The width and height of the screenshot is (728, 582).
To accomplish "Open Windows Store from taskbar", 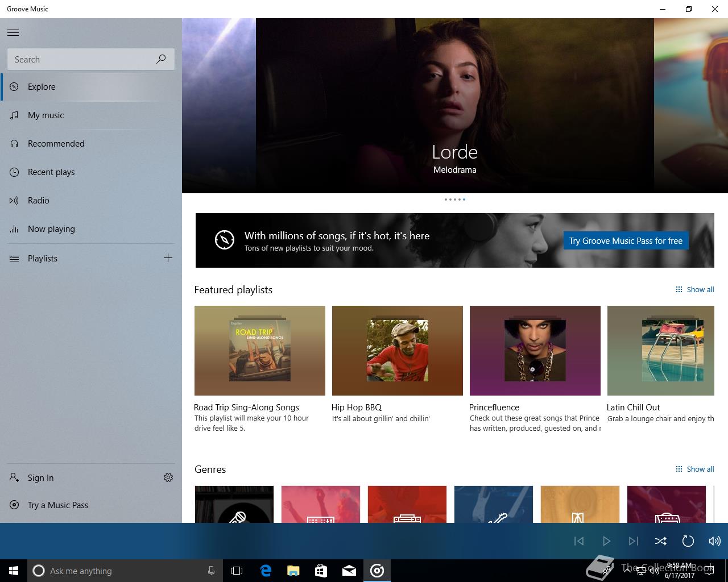I will pos(321,571).
